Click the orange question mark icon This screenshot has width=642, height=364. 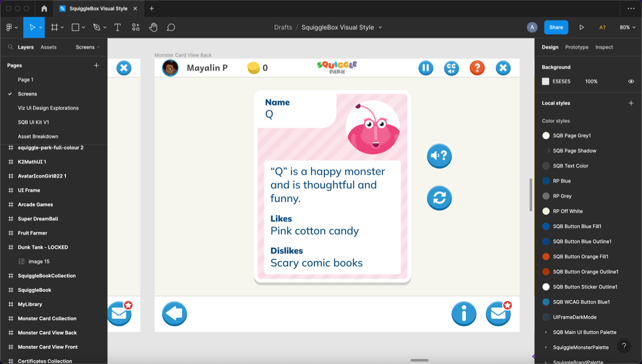pos(478,68)
